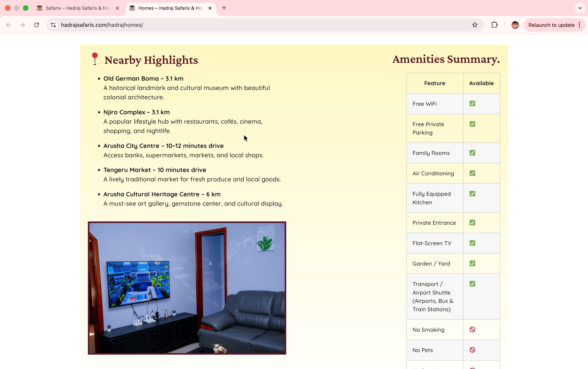Reload the page with the refresh icon

(x=37, y=25)
